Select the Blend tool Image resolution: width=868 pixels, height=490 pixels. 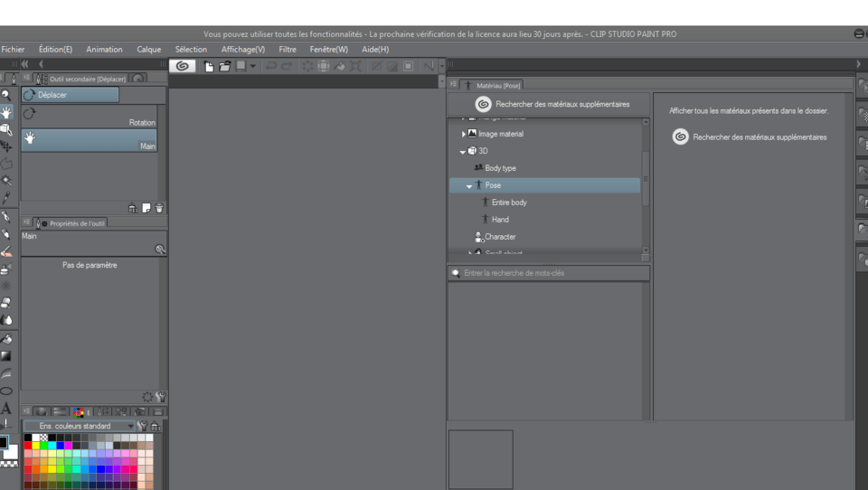(6, 320)
